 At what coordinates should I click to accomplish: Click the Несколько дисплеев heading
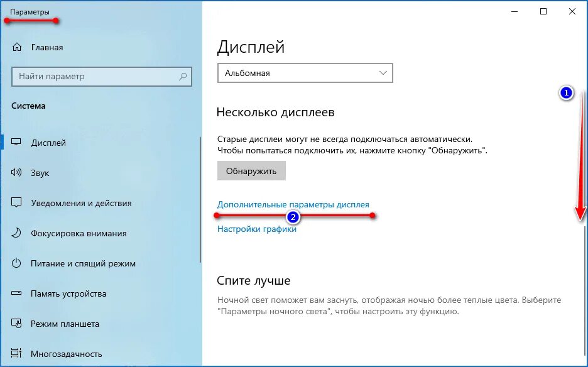275,112
